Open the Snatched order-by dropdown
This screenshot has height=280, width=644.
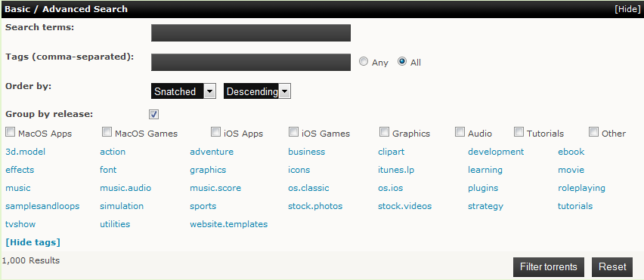pyautogui.click(x=183, y=91)
